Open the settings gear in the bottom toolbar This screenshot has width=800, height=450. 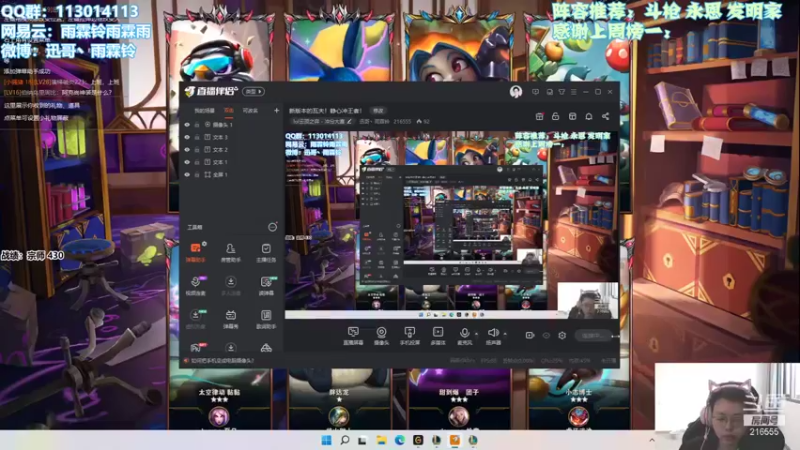[x=562, y=335]
